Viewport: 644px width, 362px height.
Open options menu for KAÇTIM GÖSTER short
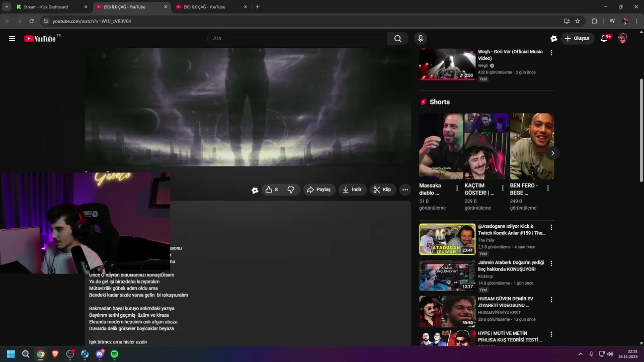502,188
